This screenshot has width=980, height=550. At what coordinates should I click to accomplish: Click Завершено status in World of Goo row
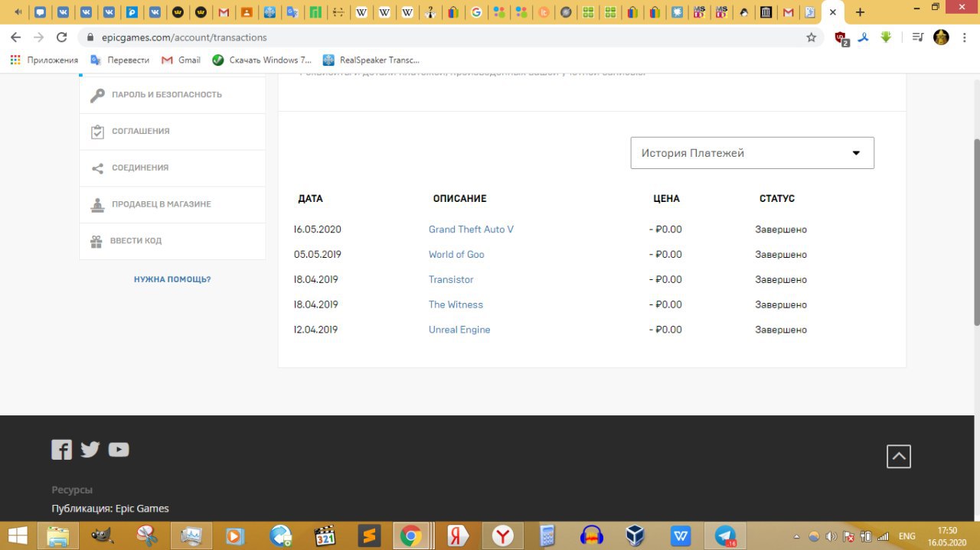click(781, 255)
